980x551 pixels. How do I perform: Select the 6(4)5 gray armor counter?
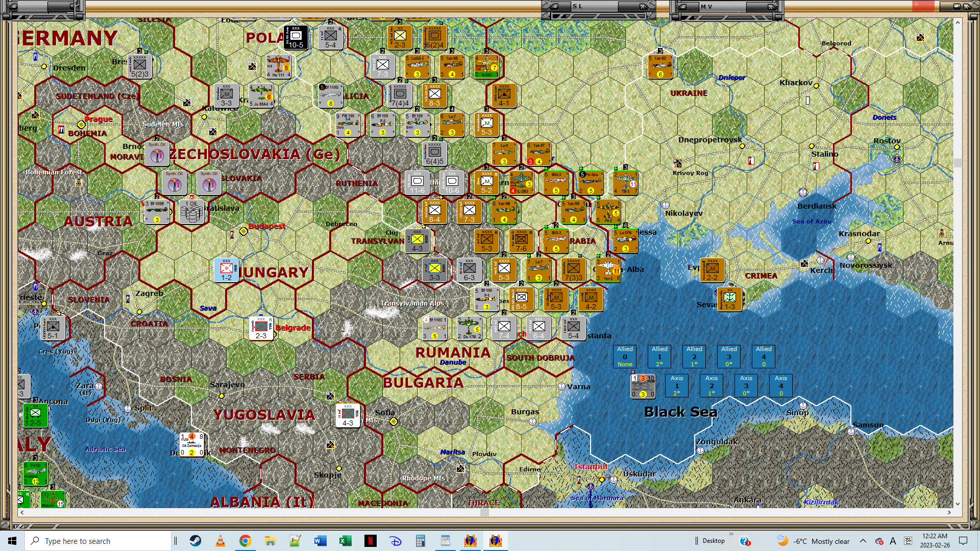pyautogui.click(x=435, y=154)
